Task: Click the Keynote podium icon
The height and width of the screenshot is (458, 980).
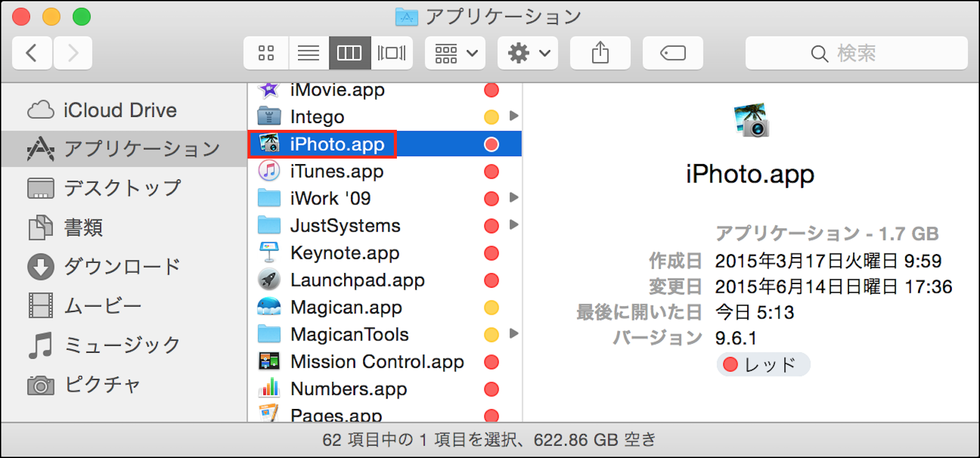Action: coord(269,252)
